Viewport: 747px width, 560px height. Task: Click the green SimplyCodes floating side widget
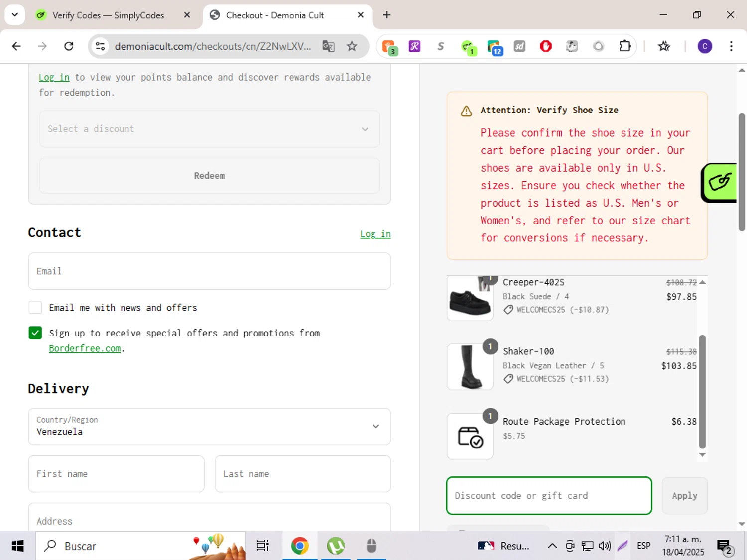pyautogui.click(x=719, y=183)
